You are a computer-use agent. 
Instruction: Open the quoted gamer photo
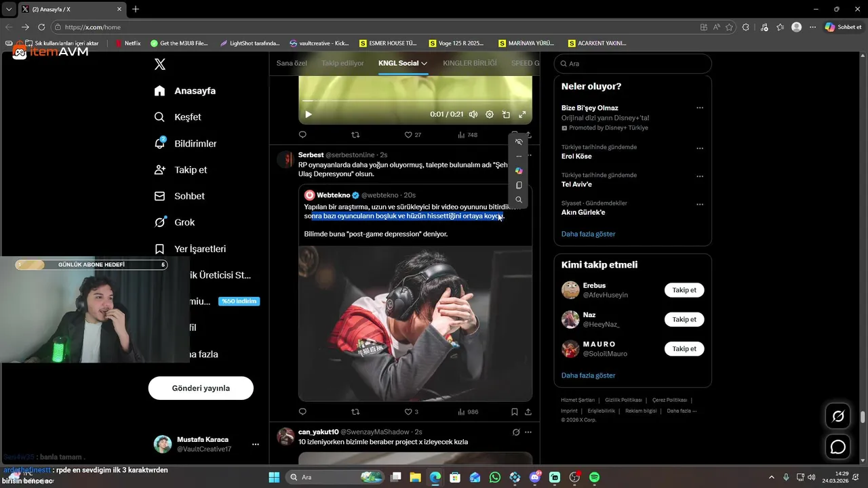pyautogui.click(x=415, y=323)
